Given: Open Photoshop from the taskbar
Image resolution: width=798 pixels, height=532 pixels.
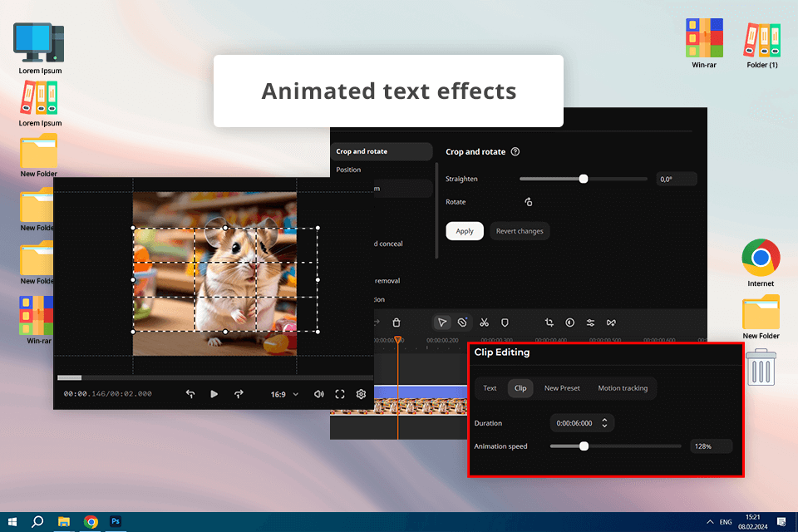Looking at the screenshot, I should click(116, 521).
